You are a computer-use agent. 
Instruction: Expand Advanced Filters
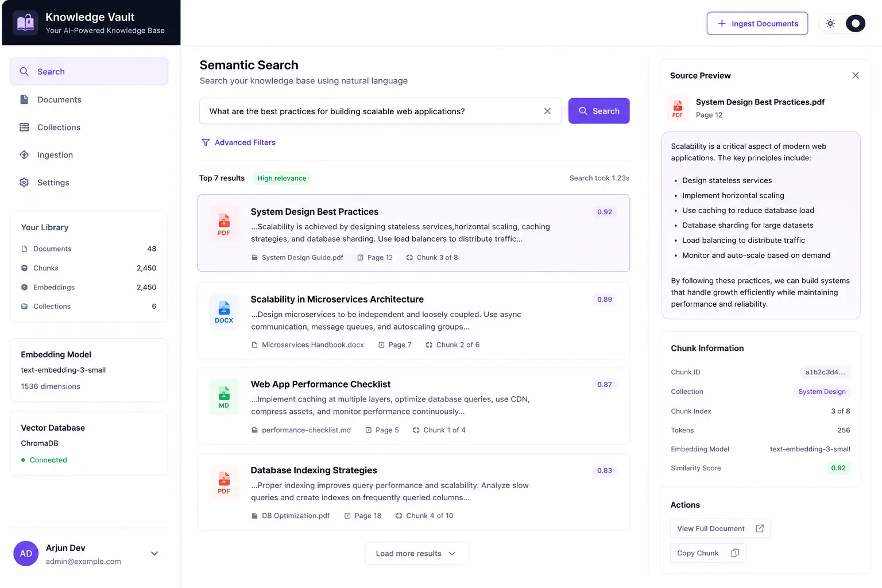238,142
